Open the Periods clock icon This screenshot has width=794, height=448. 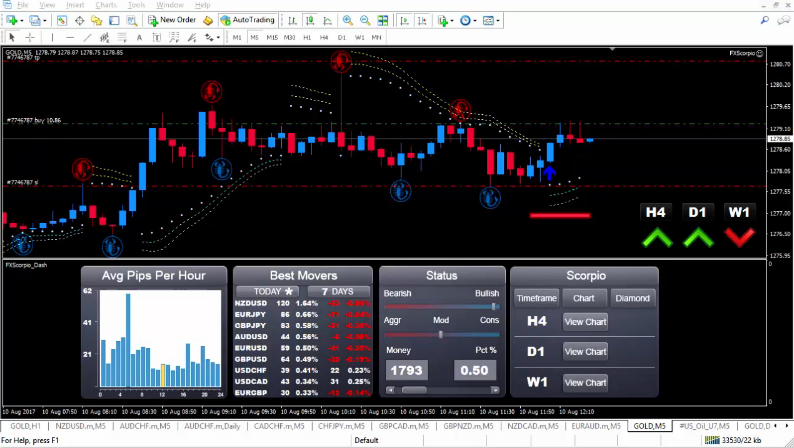(x=465, y=21)
